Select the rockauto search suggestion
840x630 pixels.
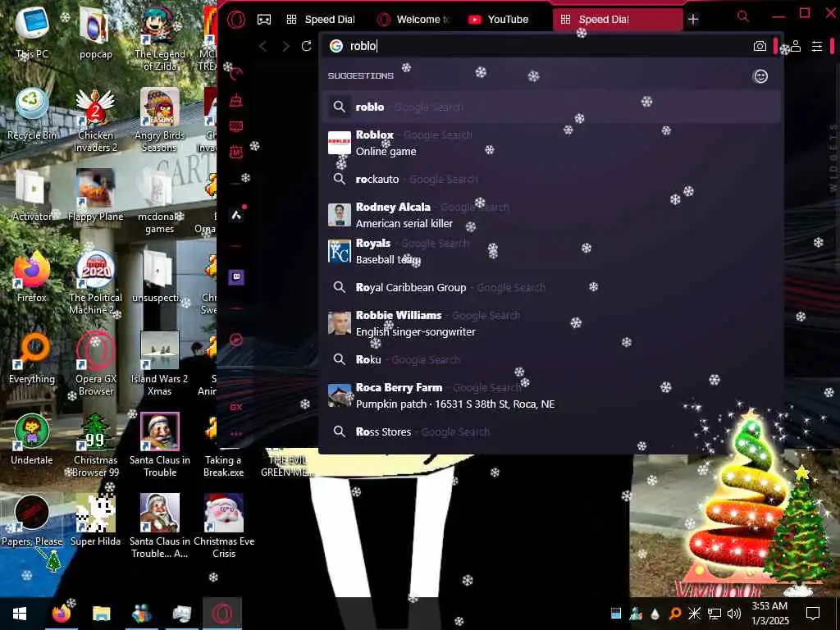(552, 179)
